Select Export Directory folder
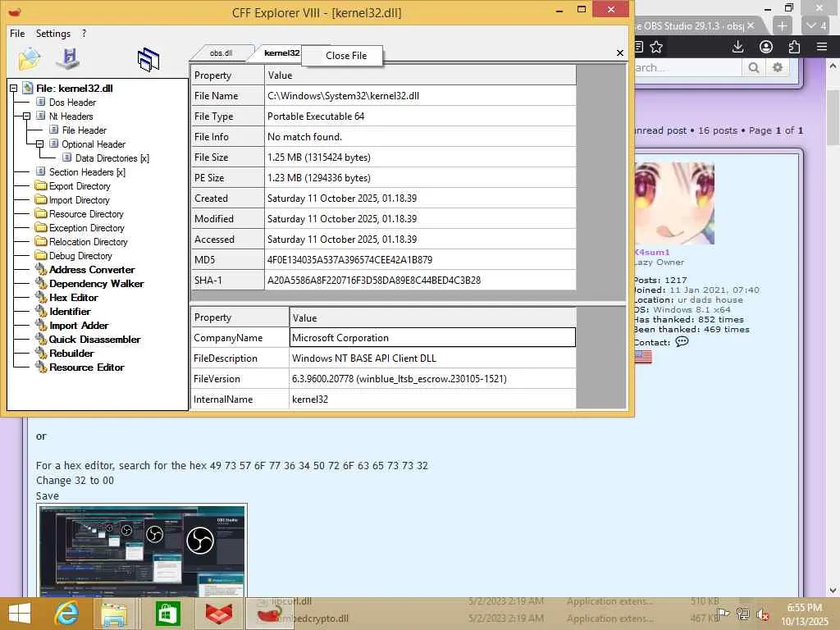840x630 pixels. tap(80, 186)
